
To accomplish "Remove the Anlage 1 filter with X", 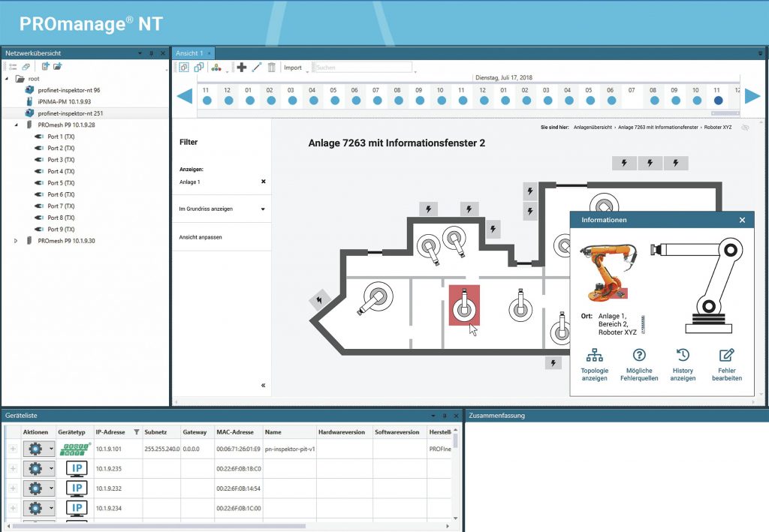I will pos(263,182).
